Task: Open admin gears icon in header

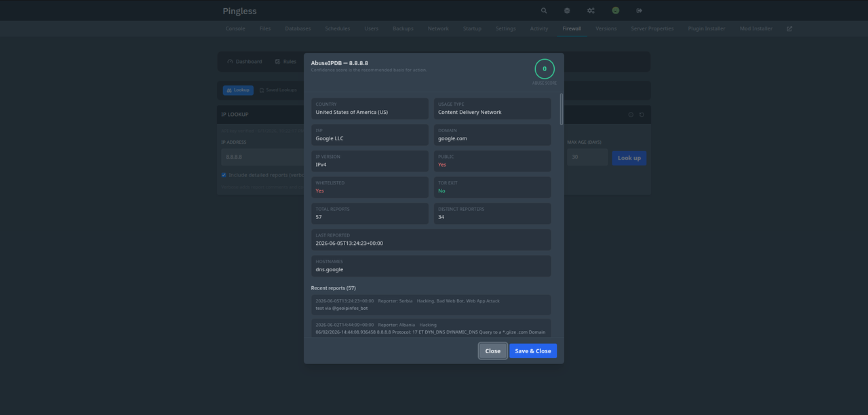Action: tap(591, 11)
